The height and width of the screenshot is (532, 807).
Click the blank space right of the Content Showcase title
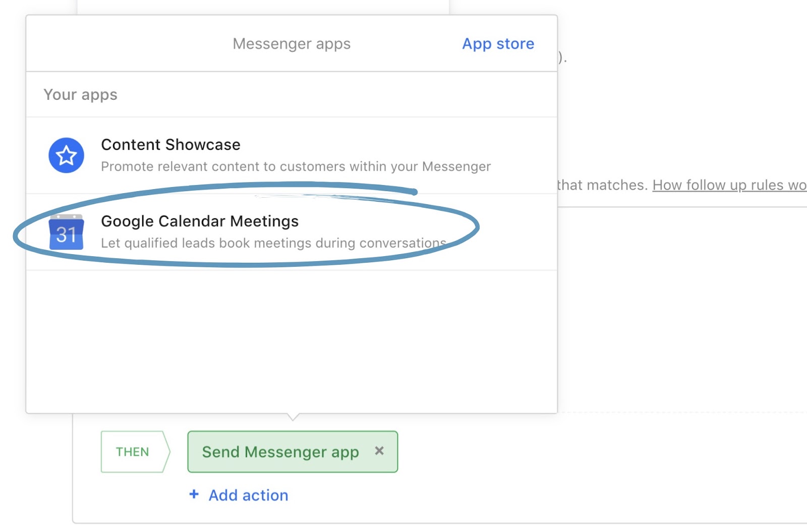coord(393,145)
